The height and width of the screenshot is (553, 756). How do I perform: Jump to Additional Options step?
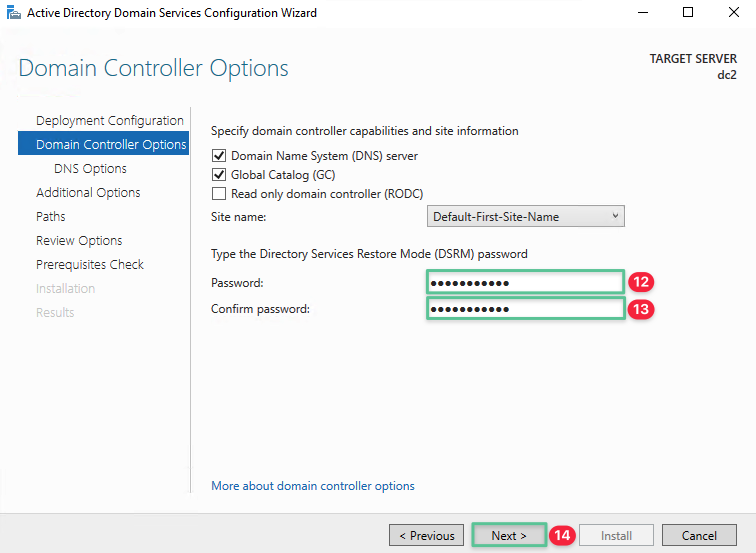[88, 193]
